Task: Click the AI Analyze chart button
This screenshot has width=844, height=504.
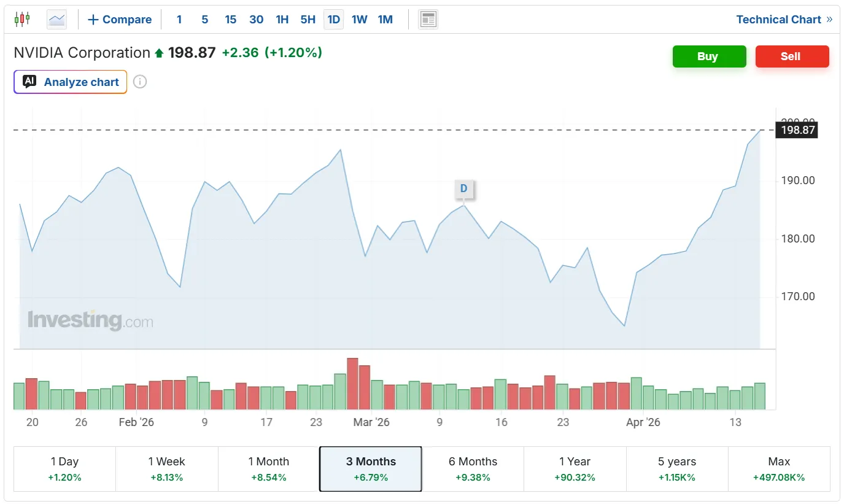Action: coord(71,82)
